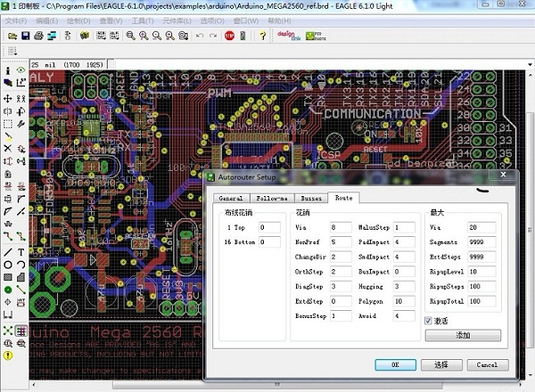Run a ULP program with the ULP icon
The height and width of the screenshot is (392, 535).
click(114, 36)
